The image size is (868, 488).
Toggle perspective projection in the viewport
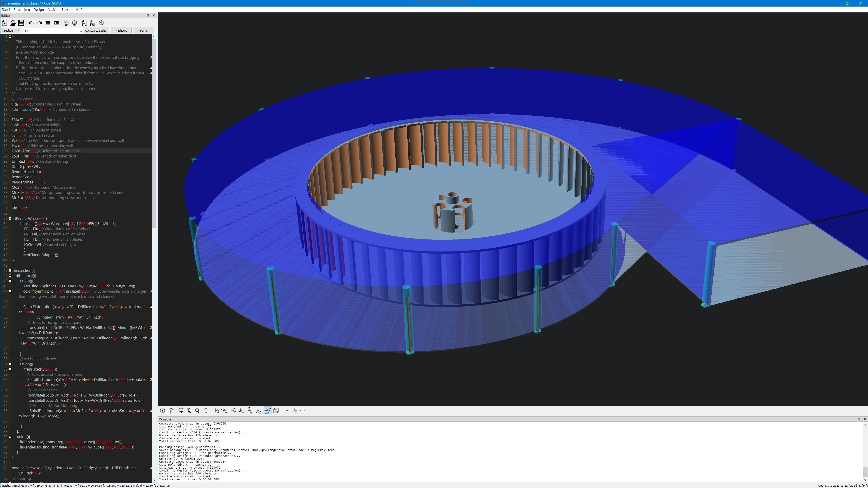pyautogui.click(x=268, y=411)
